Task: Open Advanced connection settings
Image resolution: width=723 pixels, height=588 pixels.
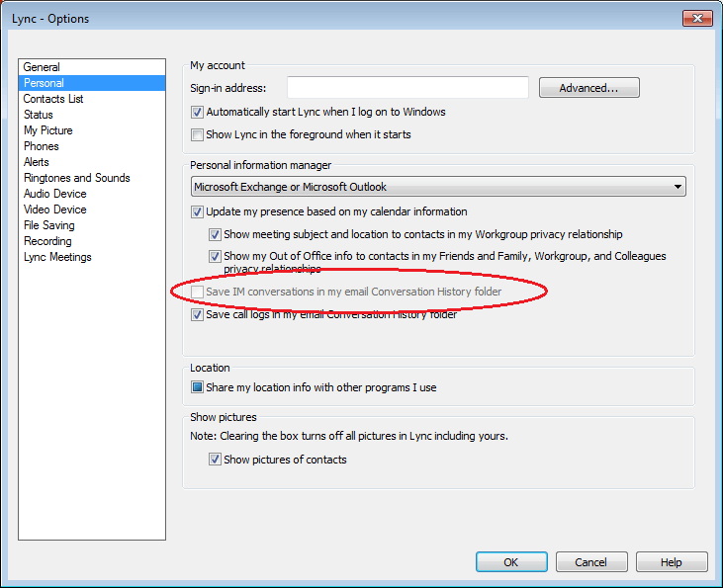Action: pyautogui.click(x=588, y=88)
